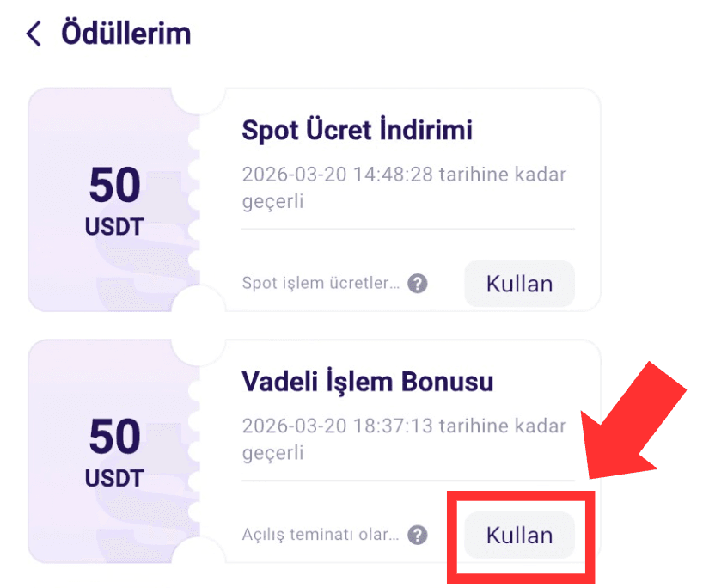
Task: Open help icon next to Spot işlem ücretler
Action: coord(417,284)
